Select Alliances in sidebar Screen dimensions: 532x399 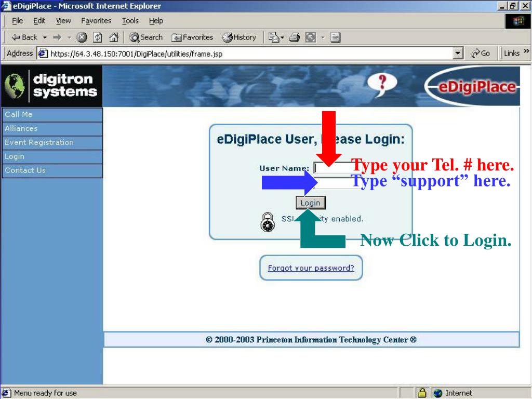click(52, 129)
